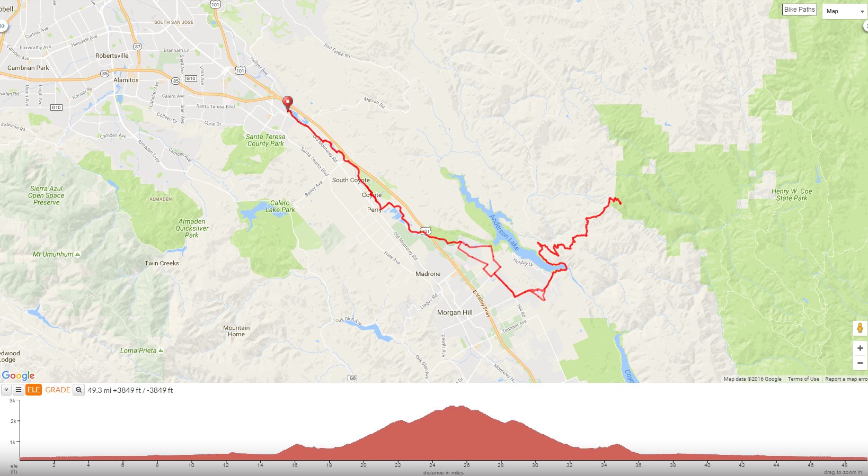This screenshot has width=868, height=476.
Task: Click the Morgan Hill city label
Action: [x=455, y=312]
